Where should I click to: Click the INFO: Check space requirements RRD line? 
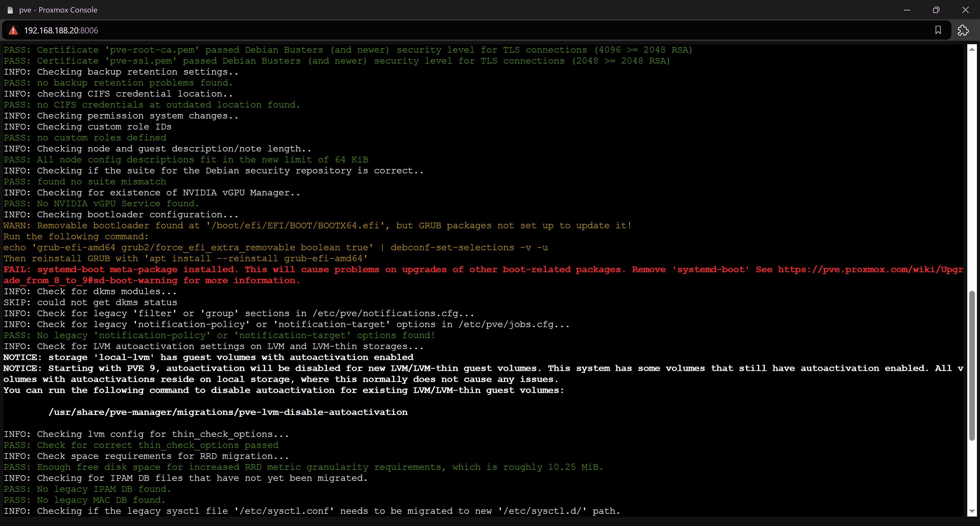coord(146,456)
